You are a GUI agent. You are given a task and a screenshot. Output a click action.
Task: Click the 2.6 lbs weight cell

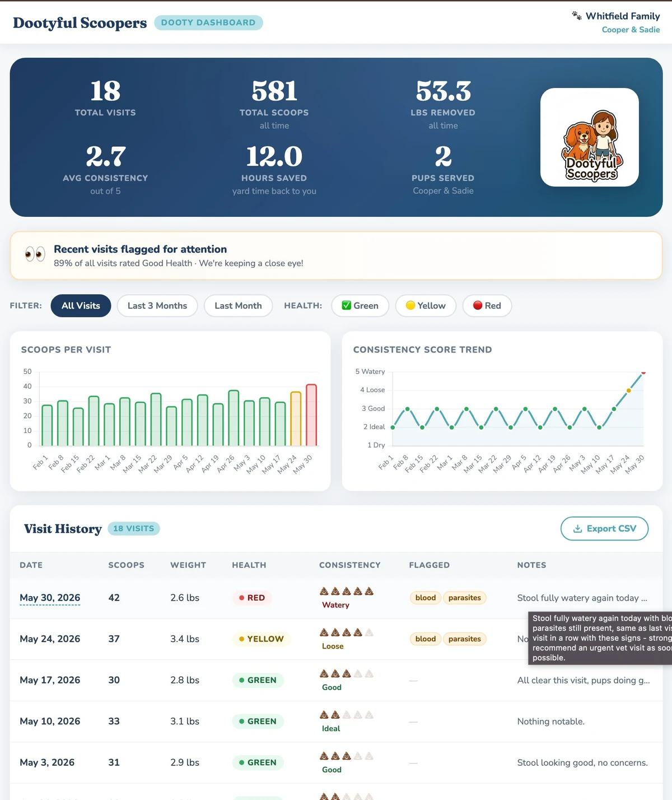(185, 598)
